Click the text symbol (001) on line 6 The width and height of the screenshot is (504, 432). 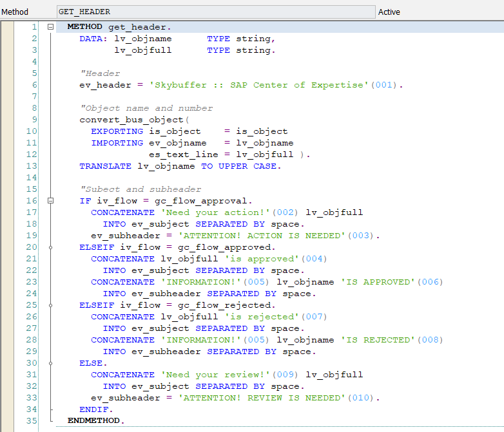click(x=383, y=85)
